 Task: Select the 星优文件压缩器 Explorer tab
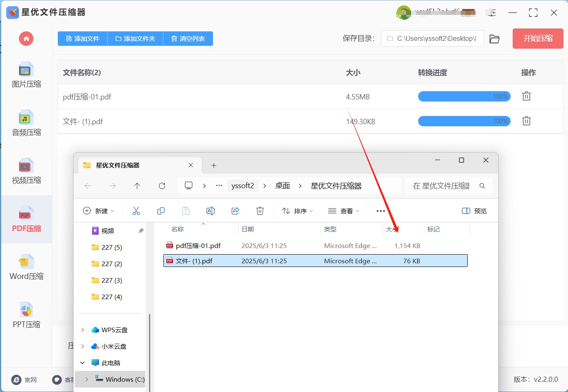[140, 165]
